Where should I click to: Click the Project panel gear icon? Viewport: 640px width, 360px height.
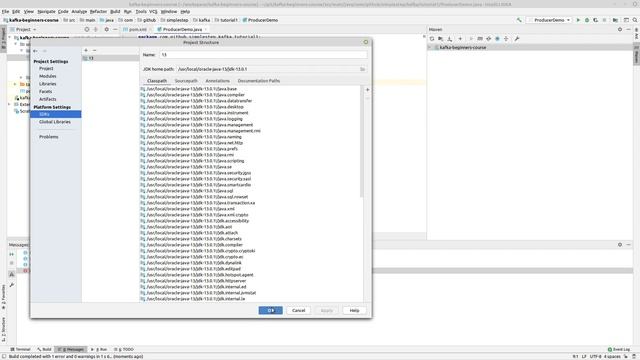[107, 29]
